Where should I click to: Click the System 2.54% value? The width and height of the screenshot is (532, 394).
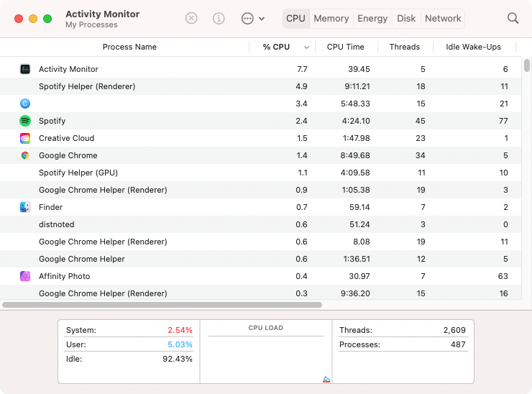(x=180, y=330)
